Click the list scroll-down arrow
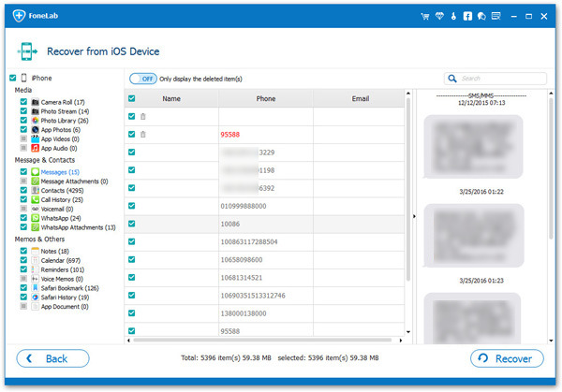The height and width of the screenshot is (392, 562). point(408,332)
